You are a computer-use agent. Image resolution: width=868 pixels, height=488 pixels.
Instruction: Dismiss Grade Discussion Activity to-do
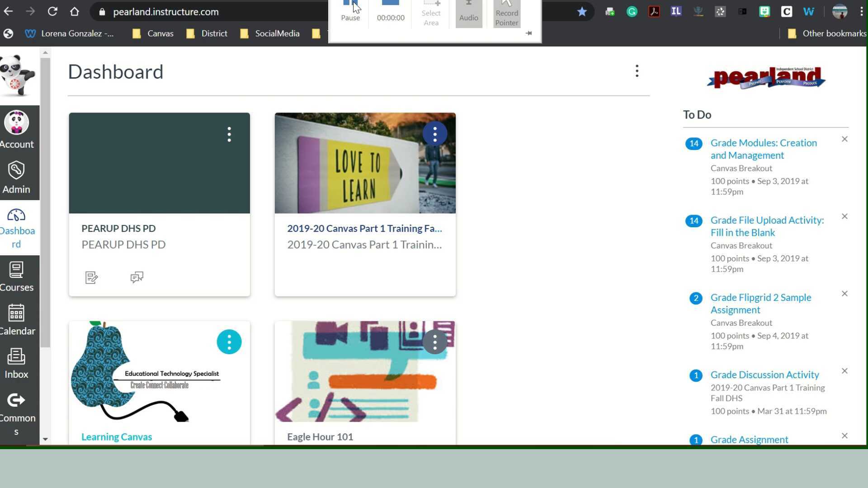click(x=844, y=371)
